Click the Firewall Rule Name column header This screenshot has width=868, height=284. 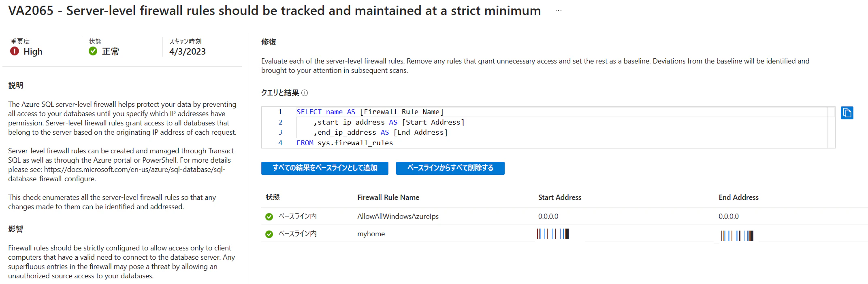point(388,197)
